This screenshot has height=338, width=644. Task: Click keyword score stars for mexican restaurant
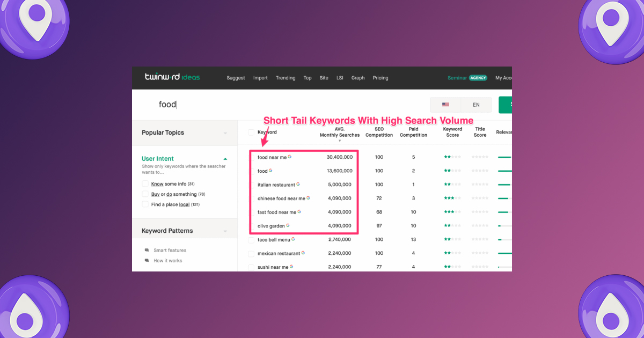(452, 253)
